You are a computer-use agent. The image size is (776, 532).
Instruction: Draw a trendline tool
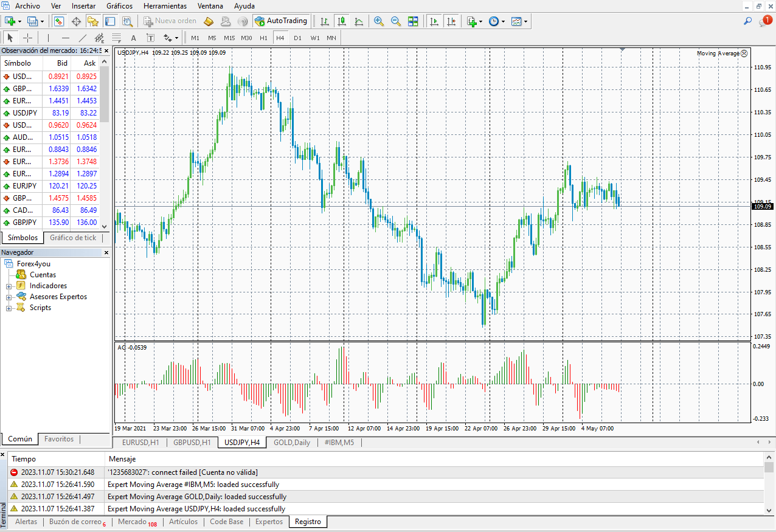click(83, 38)
